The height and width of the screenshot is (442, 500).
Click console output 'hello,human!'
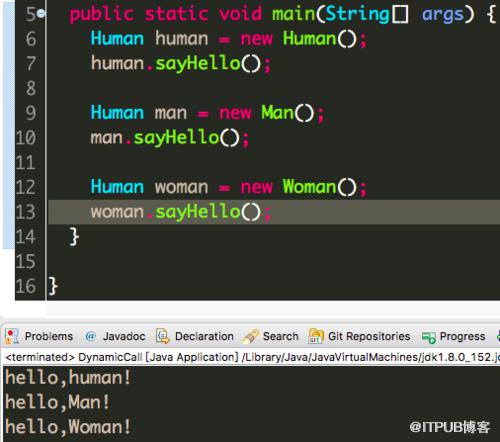[x=68, y=378]
